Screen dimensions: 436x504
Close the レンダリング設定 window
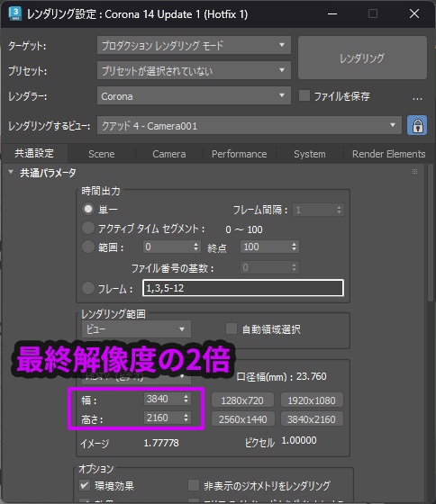coord(414,13)
